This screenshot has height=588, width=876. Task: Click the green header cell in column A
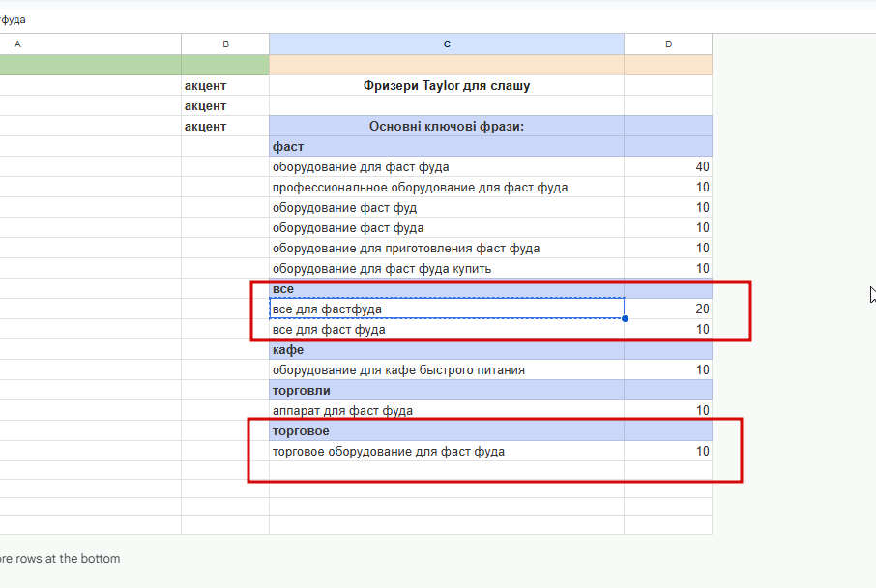click(x=89, y=65)
